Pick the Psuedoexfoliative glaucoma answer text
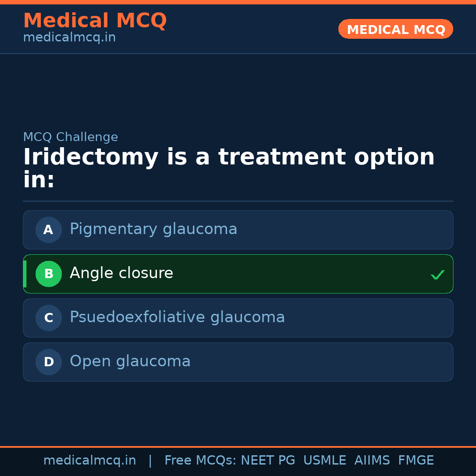 pos(177,317)
